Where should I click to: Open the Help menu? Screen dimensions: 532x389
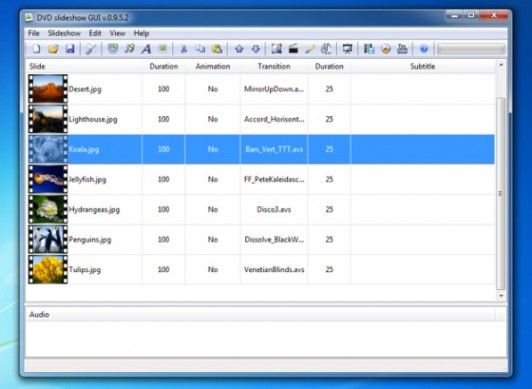point(141,33)
